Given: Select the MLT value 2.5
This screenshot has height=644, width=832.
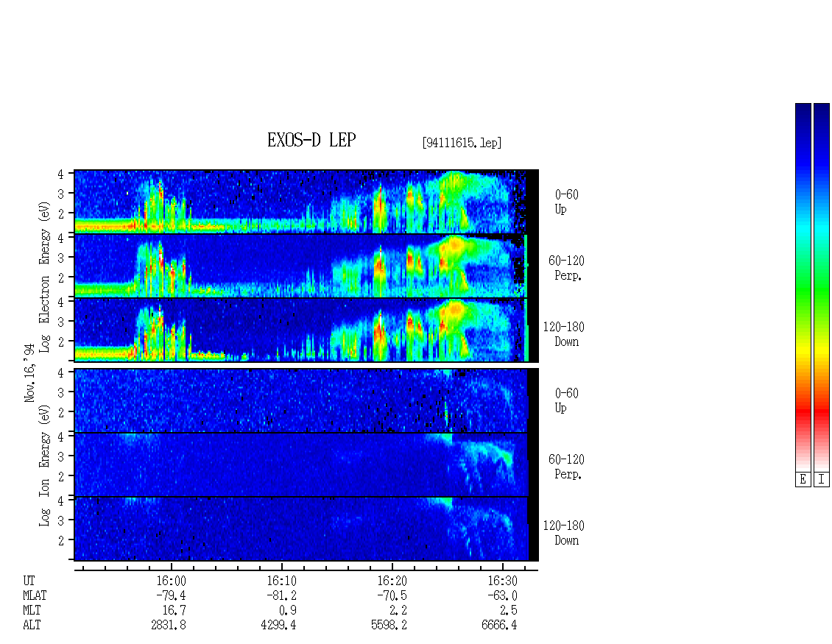Looking at the screenshot, I should click(508, 611).
